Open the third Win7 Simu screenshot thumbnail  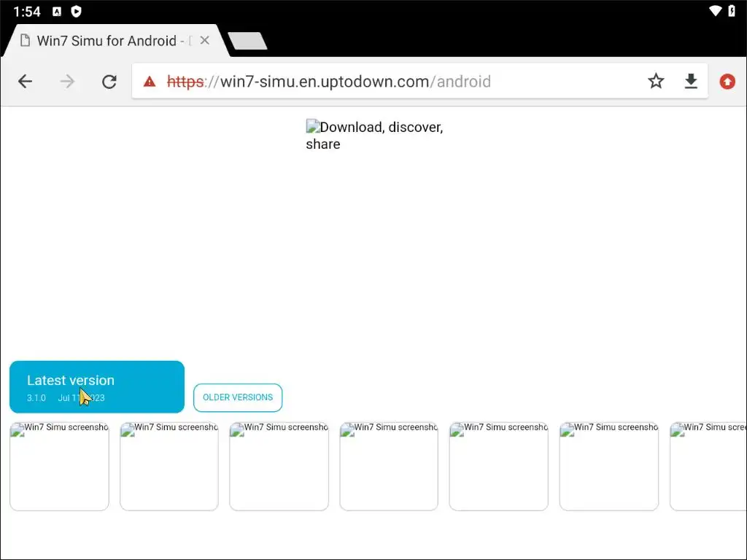(279, 466)
